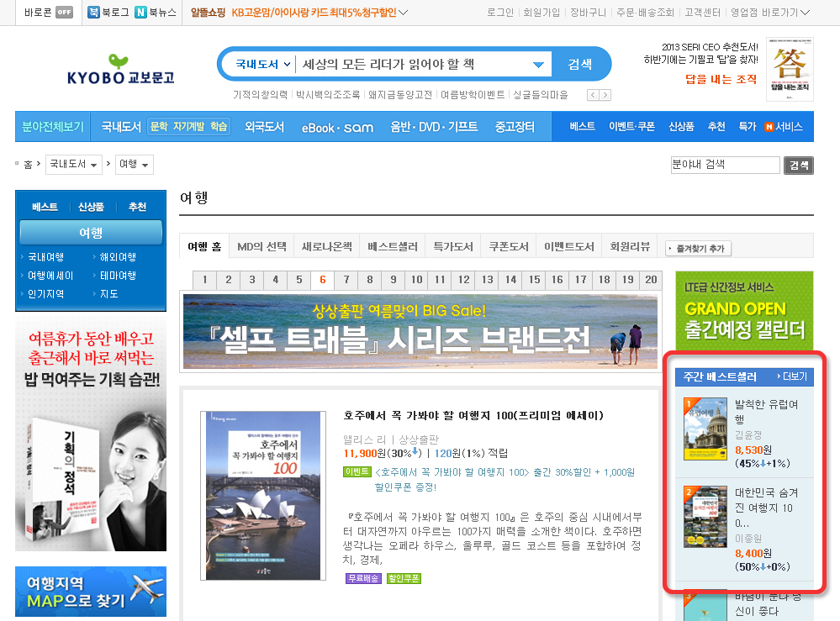840x621 pixels.
Task: Click the 셀프 트래블 시리즈 브랜드전 banner
Action: click(x=420, y=331)
